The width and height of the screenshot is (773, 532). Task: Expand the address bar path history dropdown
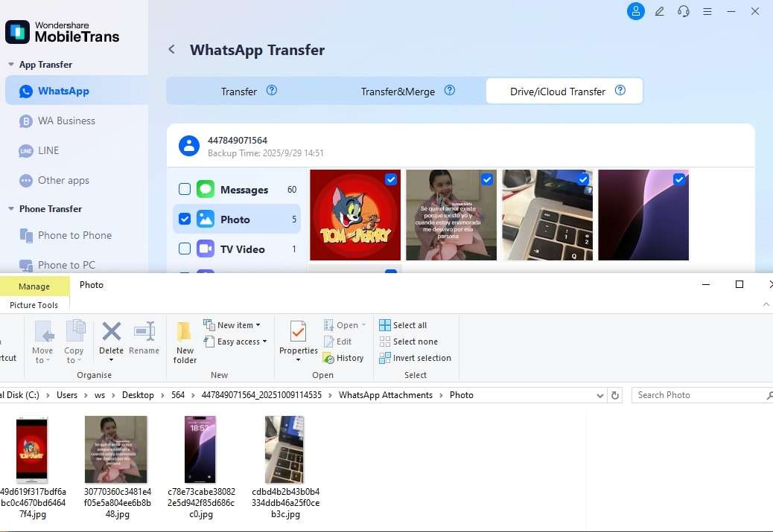click(x=600, y=395)
